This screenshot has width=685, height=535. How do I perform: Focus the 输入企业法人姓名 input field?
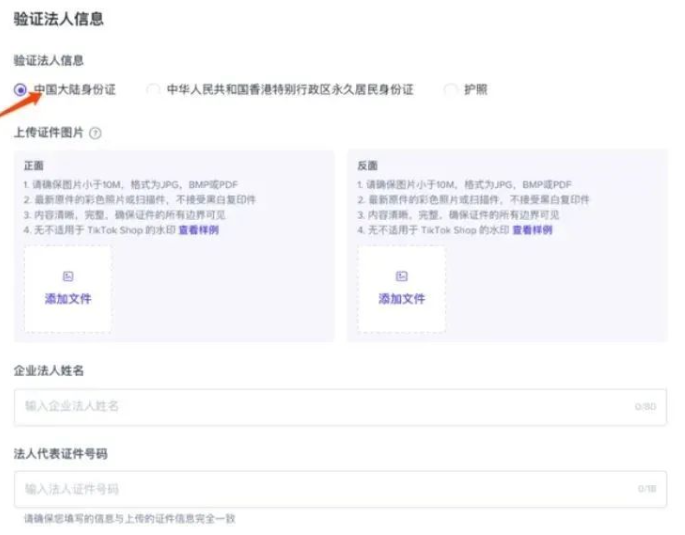320,406
